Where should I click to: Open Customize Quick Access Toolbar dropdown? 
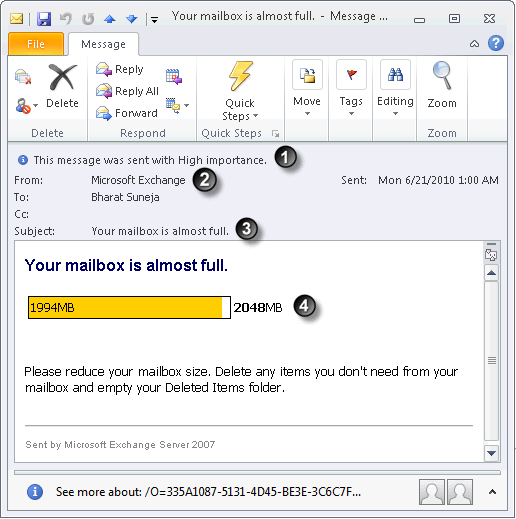(154, 20)
